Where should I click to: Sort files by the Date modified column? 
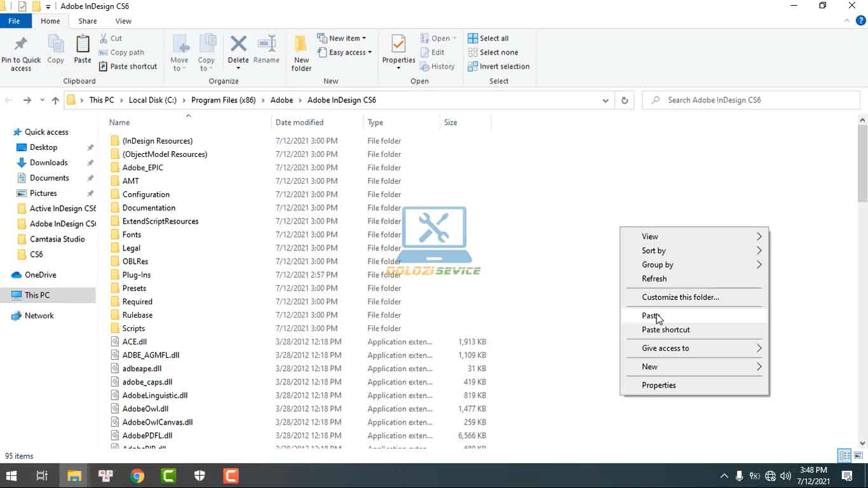(299, 123)
